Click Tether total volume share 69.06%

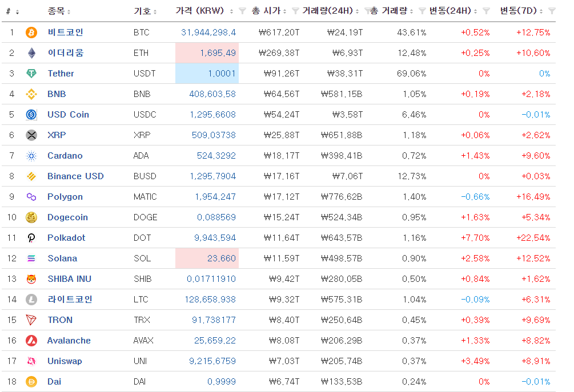(x=411, y=74)
